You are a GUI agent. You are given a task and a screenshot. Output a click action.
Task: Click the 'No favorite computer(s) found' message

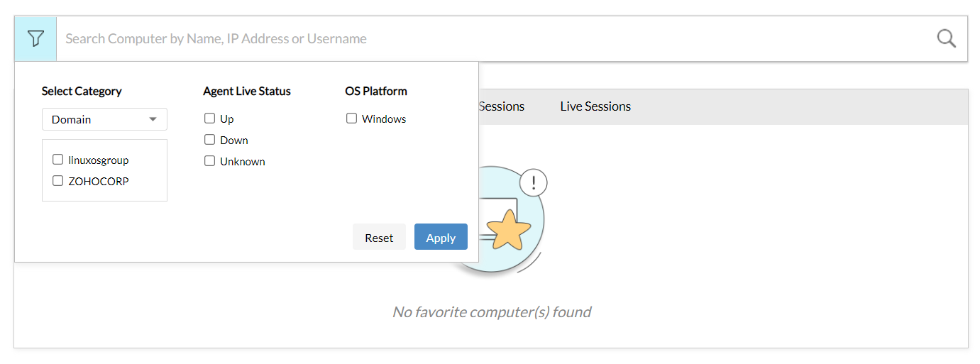491,311
